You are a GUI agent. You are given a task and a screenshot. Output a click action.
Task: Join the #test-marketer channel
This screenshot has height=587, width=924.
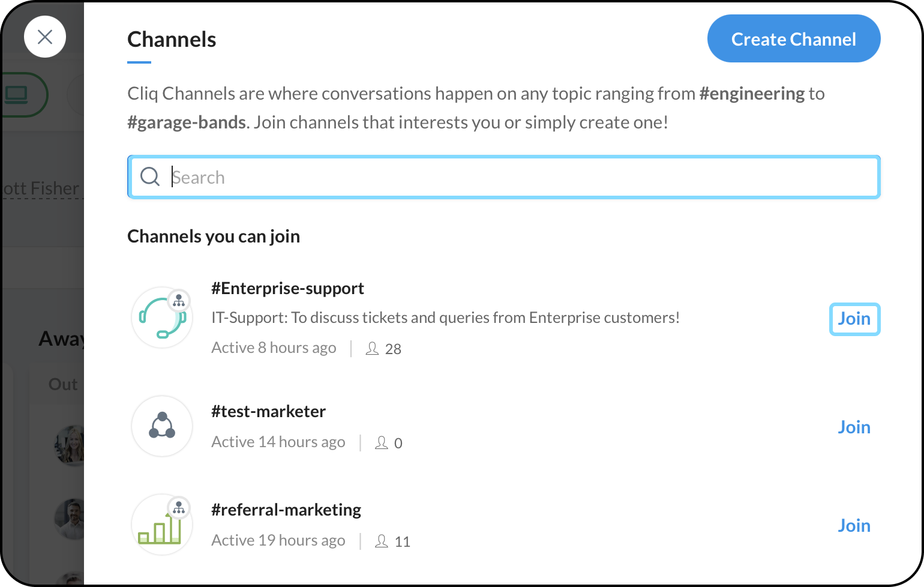click(x=854, y=427)
